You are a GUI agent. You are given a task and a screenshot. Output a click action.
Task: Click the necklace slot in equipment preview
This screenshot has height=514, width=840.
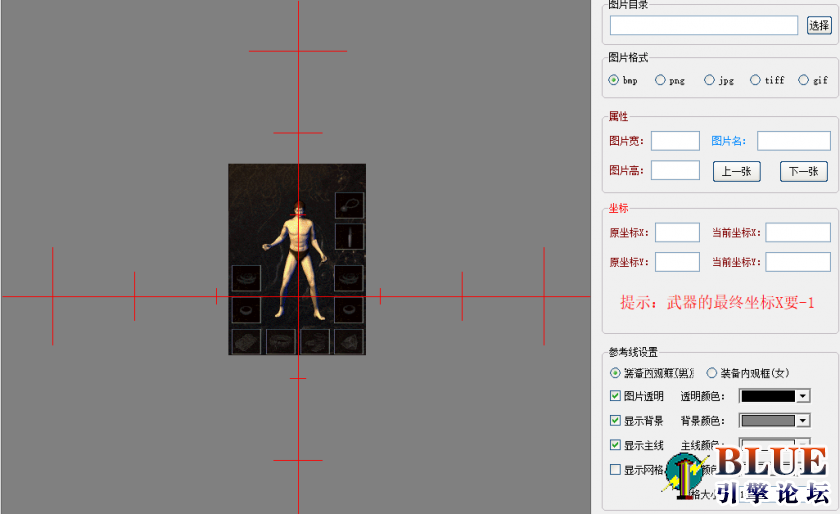click(x=349, y=205)
